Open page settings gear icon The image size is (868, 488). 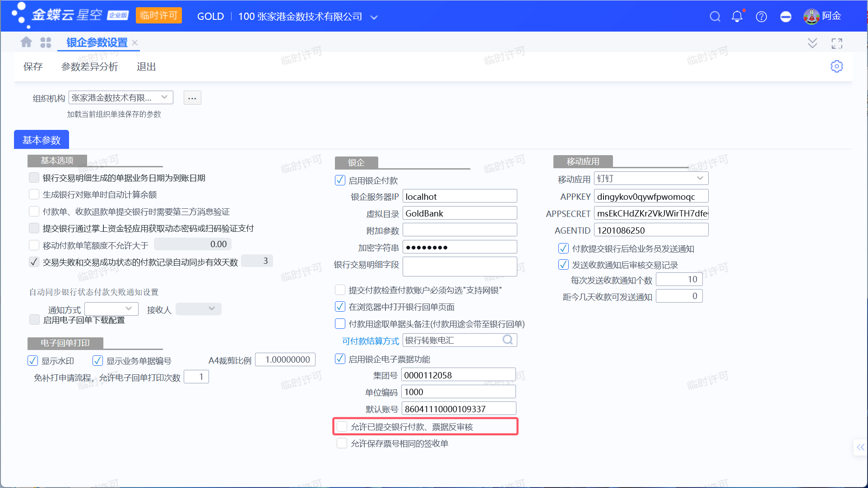pyautogui.click(x=837, y=66)
